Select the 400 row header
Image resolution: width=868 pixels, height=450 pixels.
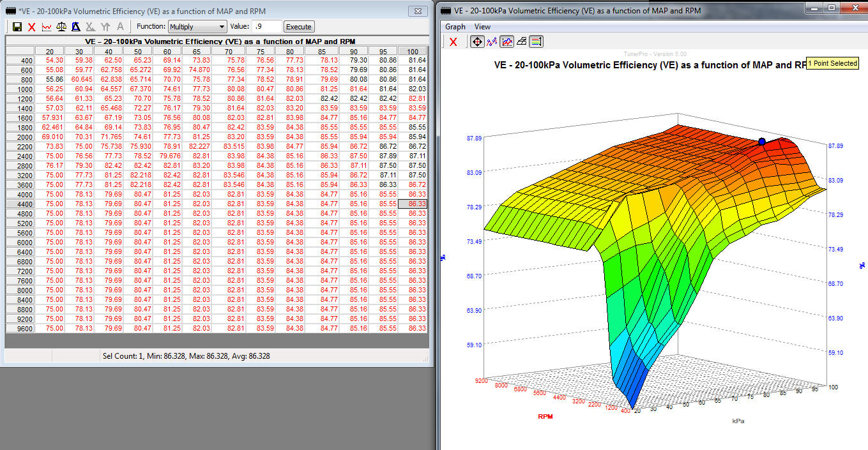point(20,60)
